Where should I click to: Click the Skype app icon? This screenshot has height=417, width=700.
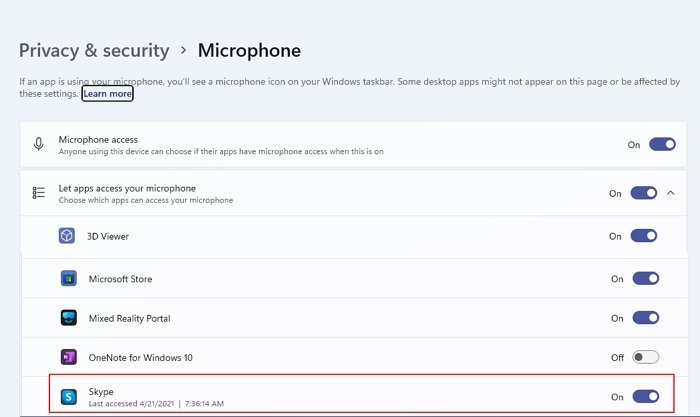coord(69,396)
